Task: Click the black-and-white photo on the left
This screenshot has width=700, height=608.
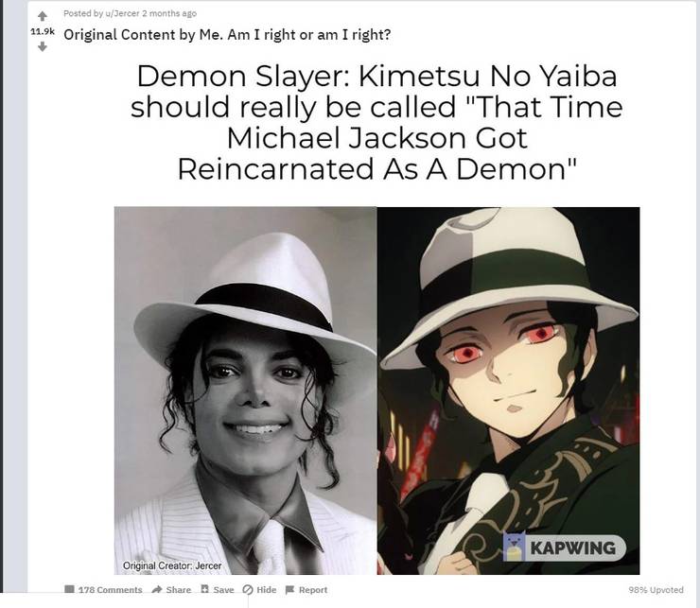Action: click(246, 391)
